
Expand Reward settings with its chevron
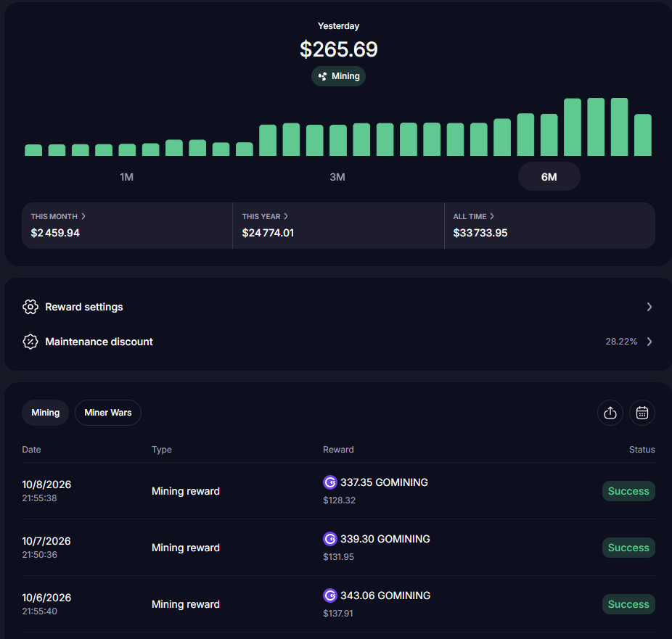pos(650,307)
